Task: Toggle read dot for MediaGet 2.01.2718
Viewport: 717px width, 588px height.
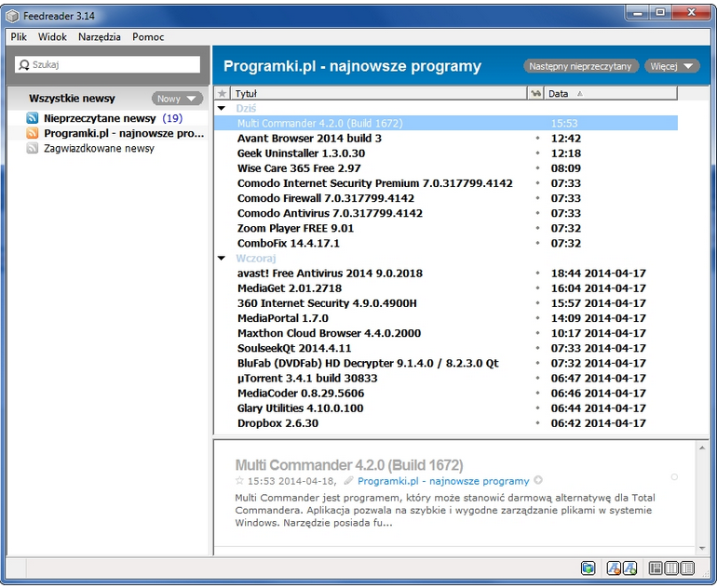Action: tap(538, 288)
